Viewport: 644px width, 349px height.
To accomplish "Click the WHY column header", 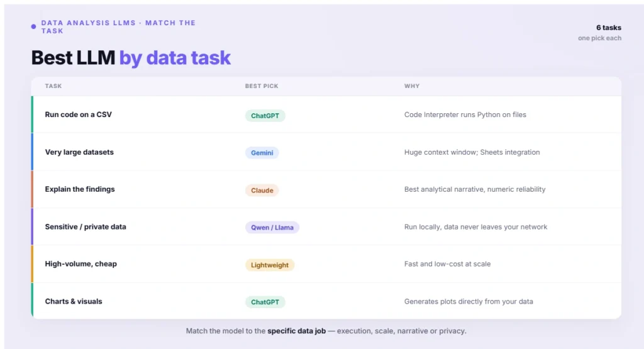I will pos(412,86).
